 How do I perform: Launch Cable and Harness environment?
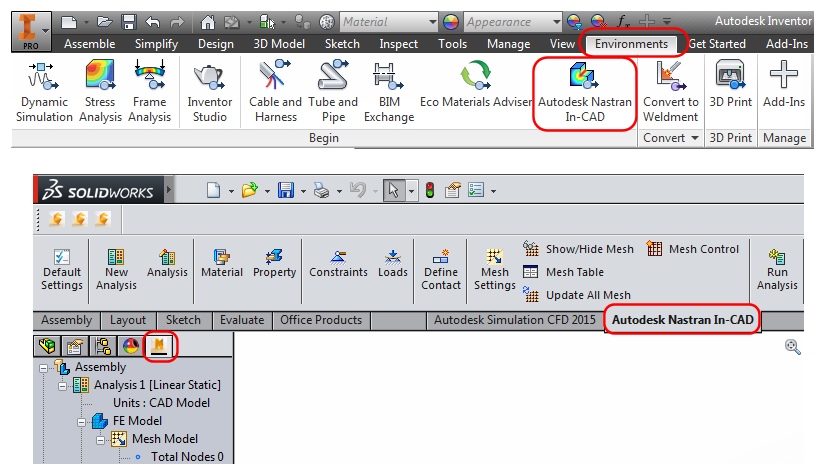[276, 92]
